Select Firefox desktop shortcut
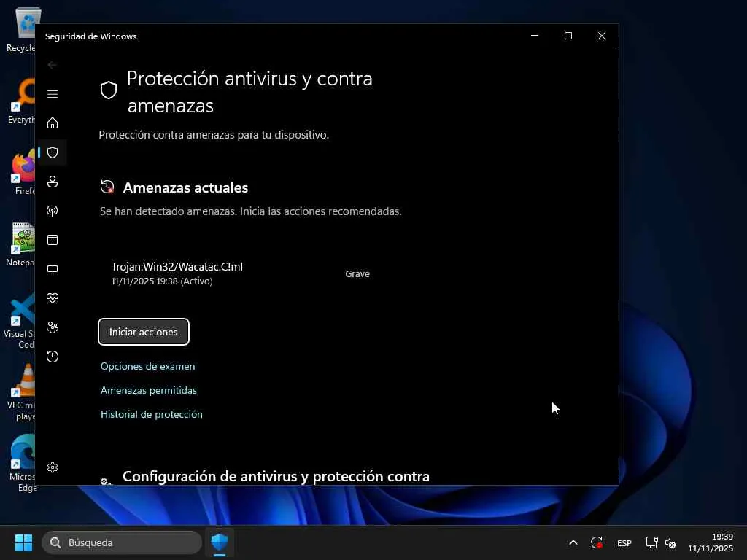The height and width of the screenshot is (560, 747). [23, 174]
